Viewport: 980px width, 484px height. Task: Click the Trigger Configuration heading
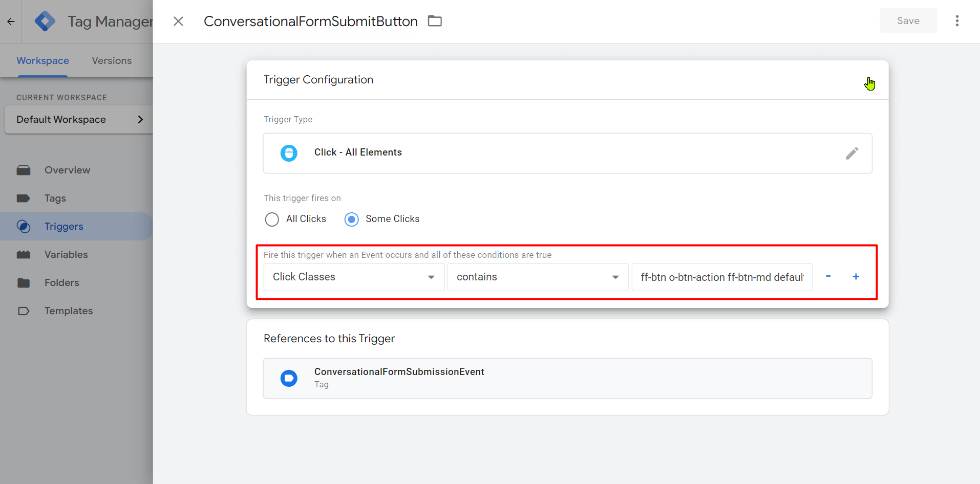click(318, 80)
